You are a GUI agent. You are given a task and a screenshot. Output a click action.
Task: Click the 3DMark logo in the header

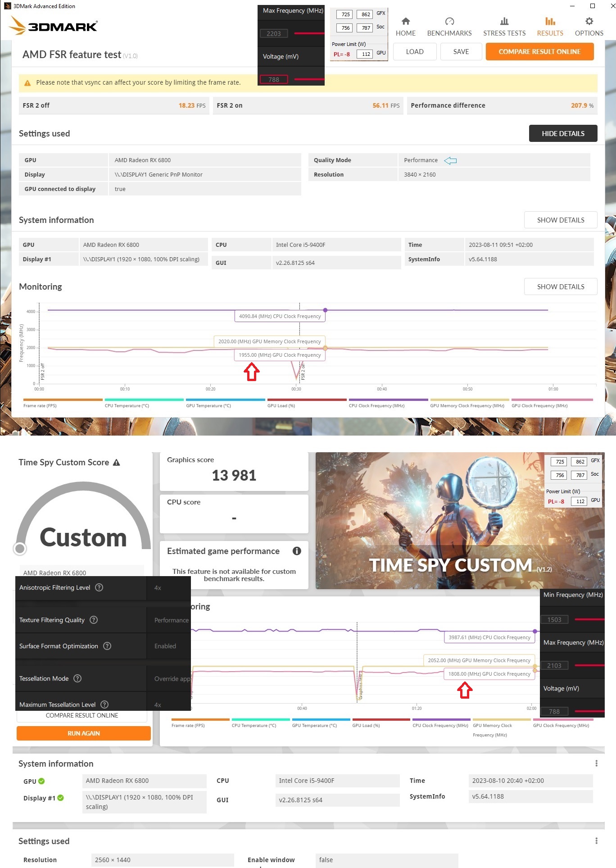(53, 26)
